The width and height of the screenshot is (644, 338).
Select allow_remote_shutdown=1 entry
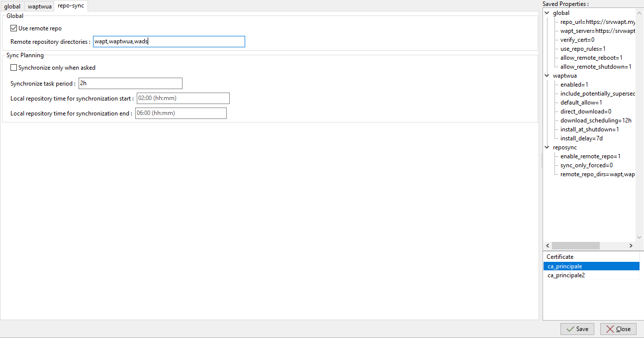(596, 67)
